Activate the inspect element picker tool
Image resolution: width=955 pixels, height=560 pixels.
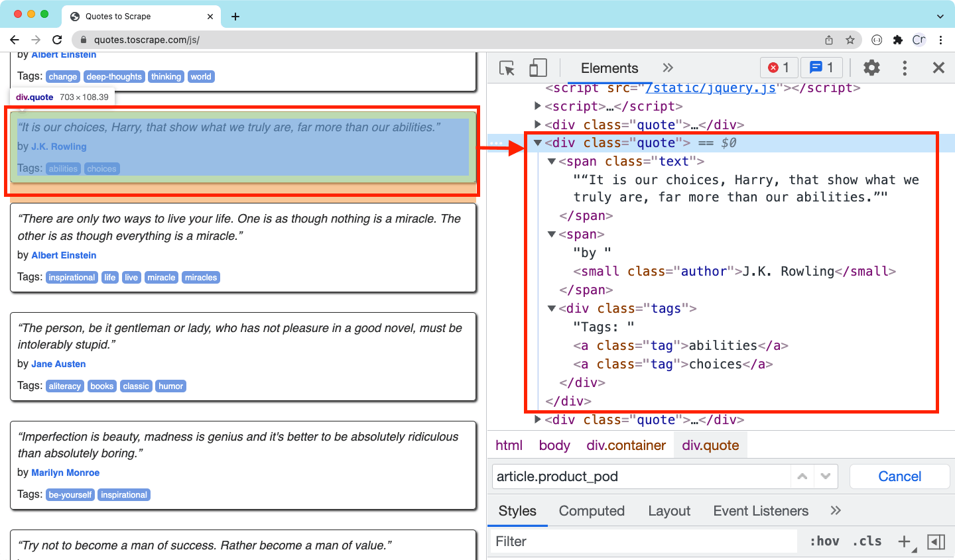point(507,68)
